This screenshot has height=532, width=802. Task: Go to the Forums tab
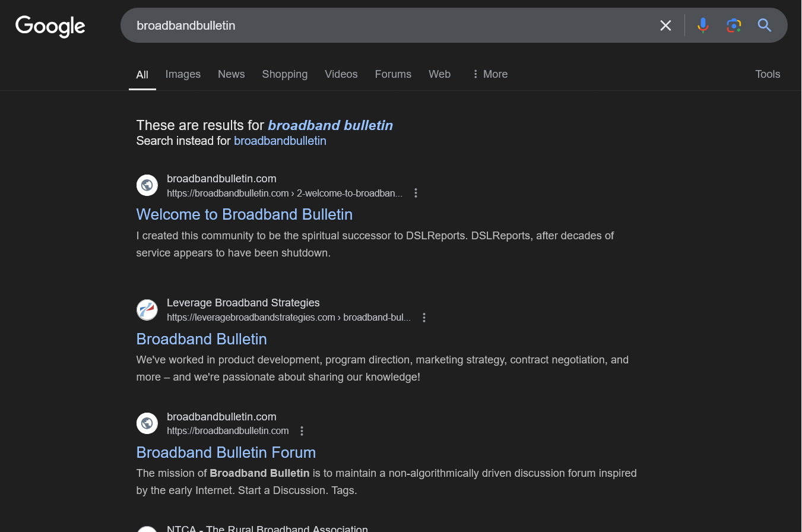click(x=393, y=74)
